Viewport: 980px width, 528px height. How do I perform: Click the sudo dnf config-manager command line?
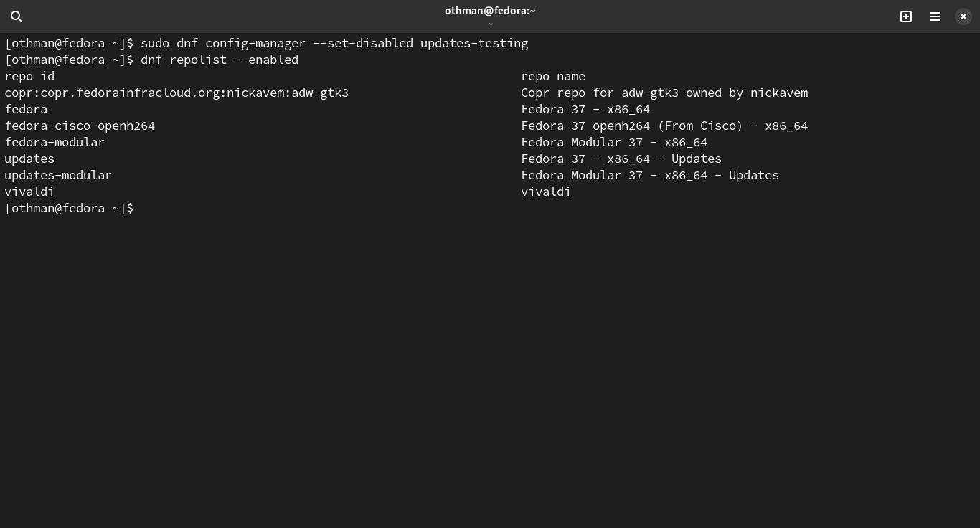(x=334, y=43)
